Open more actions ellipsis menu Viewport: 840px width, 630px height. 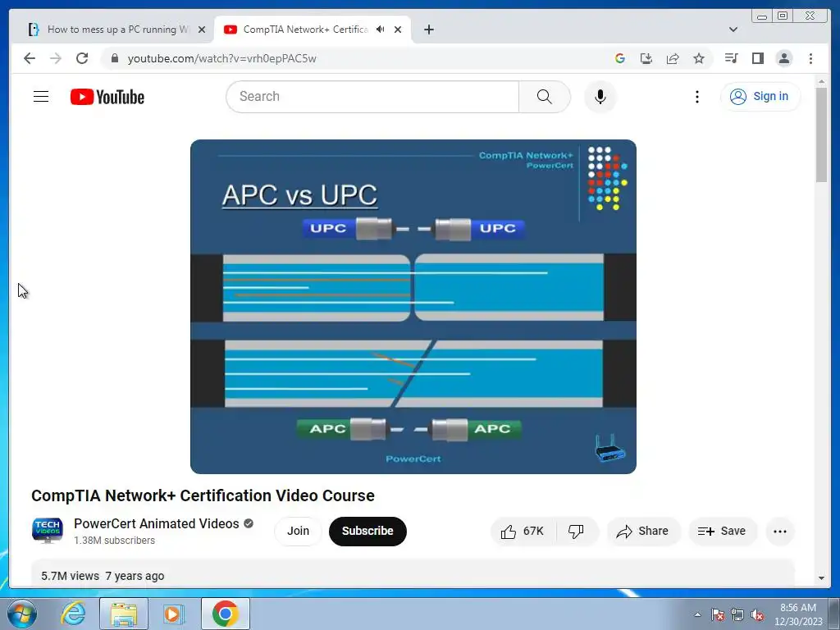coord(780,531)
